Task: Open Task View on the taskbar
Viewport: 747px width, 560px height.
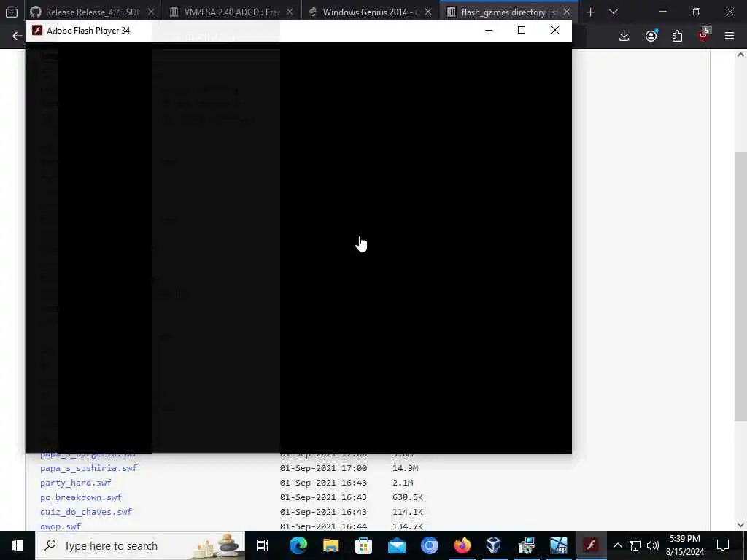Action: point(263,545)
